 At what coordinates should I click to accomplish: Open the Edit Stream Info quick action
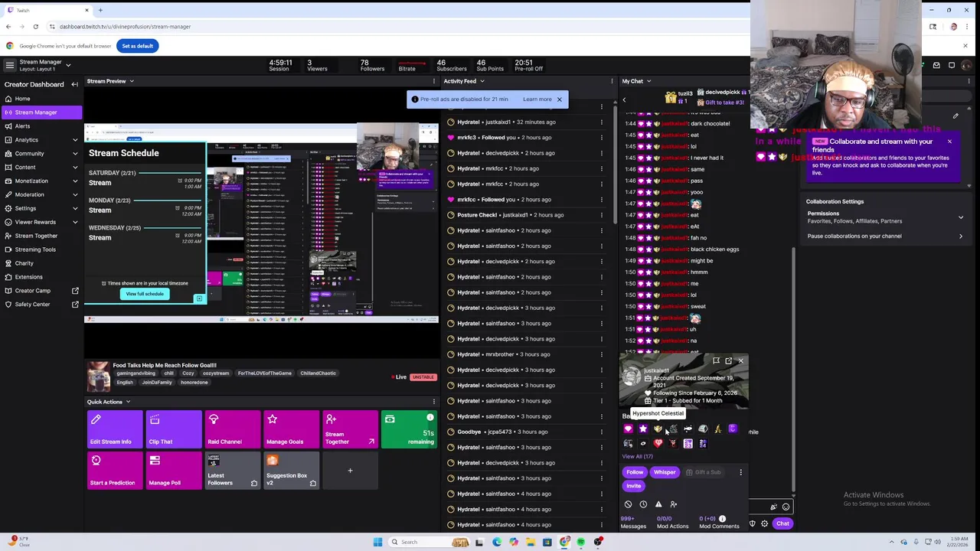click(x=115, y=429)
